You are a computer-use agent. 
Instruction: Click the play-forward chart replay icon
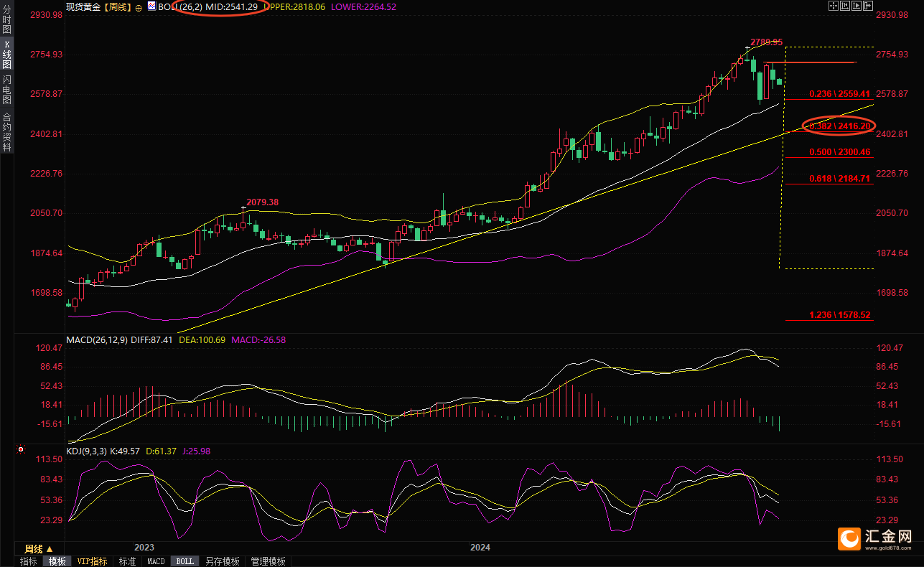(857, 6)
